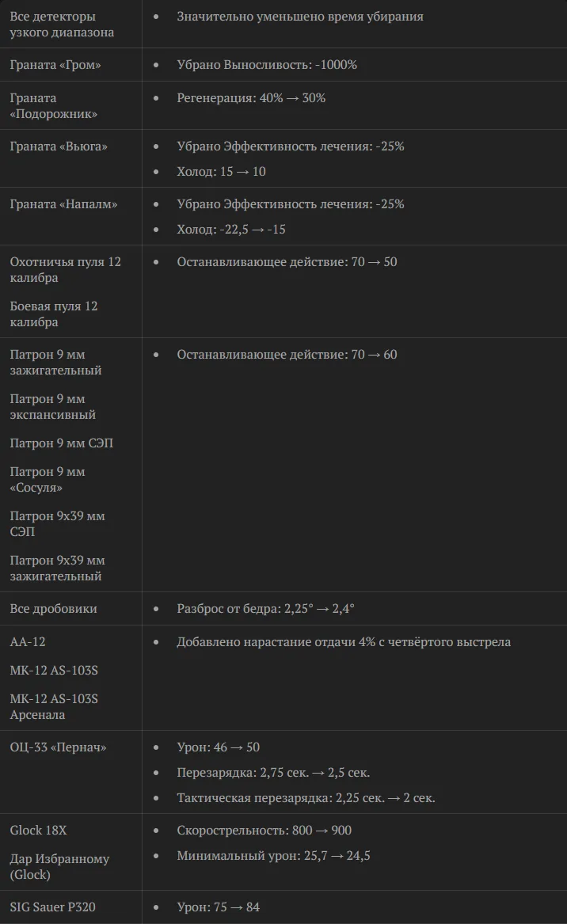Click «Регенерация: 40% → 30%» entry

(x=251, y=98)
